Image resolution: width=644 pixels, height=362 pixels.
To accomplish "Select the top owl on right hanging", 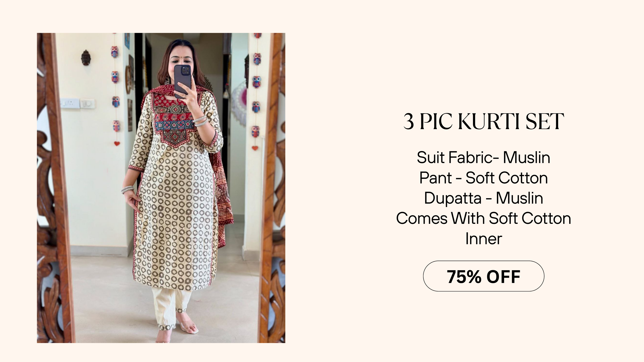I will tap(257, 59).
